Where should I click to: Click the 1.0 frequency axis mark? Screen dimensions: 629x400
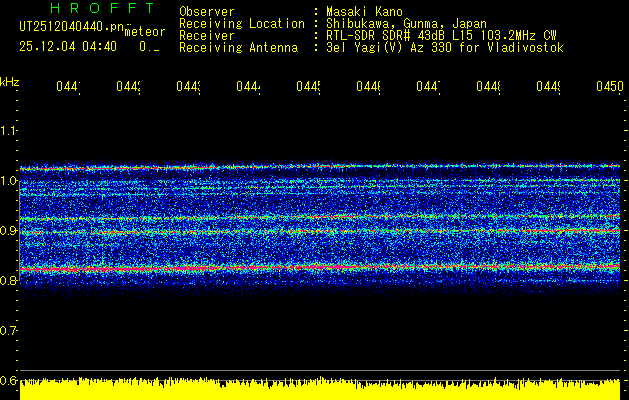point(9,181)
